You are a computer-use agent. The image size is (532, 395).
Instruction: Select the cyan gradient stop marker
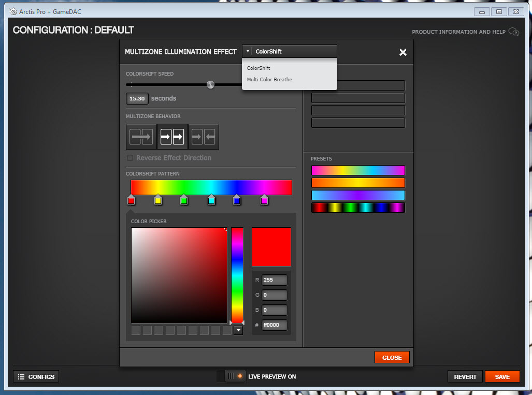211,200
